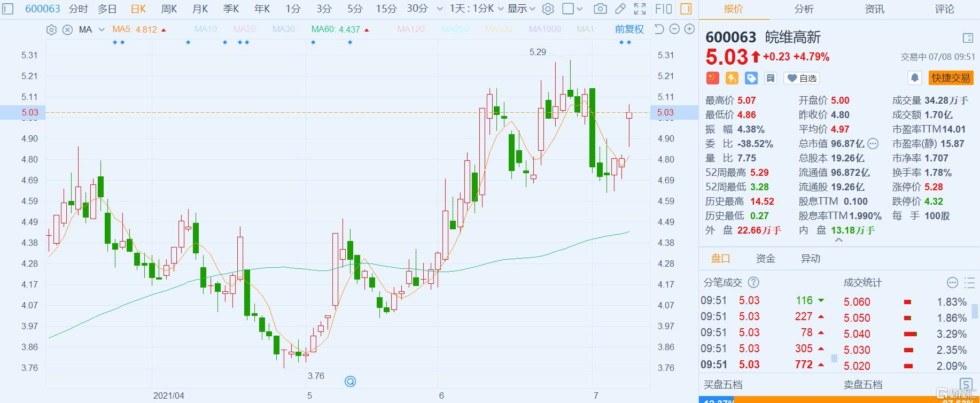Set a price alert with bell icon
Viewport: 980px width, 403px height.
click(x=915, y=78)
